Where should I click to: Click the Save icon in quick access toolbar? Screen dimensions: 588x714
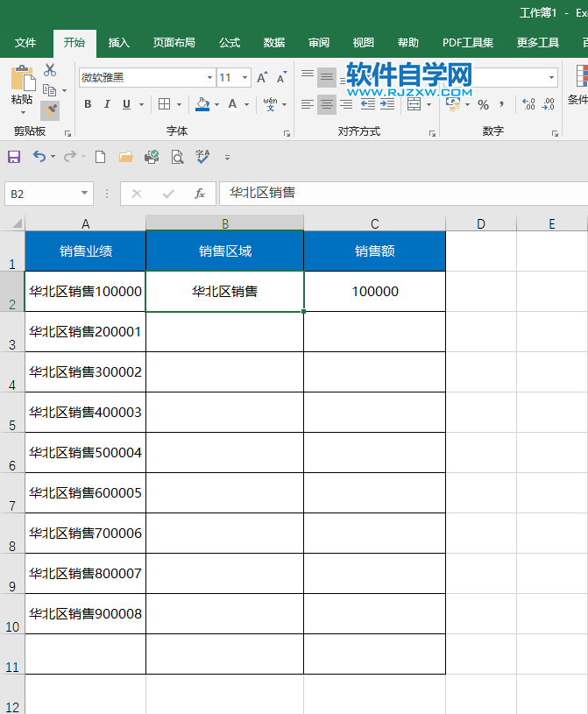point(14,157)
